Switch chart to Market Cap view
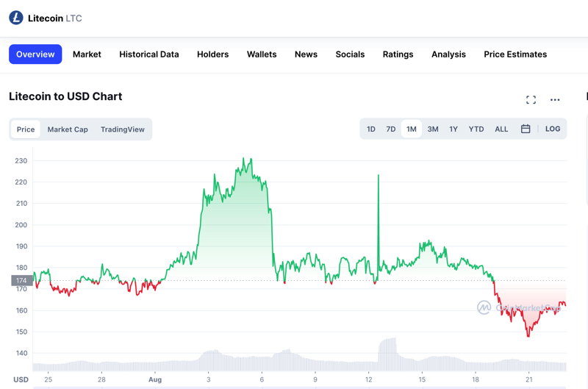The image size is (588, 389). 68,129
